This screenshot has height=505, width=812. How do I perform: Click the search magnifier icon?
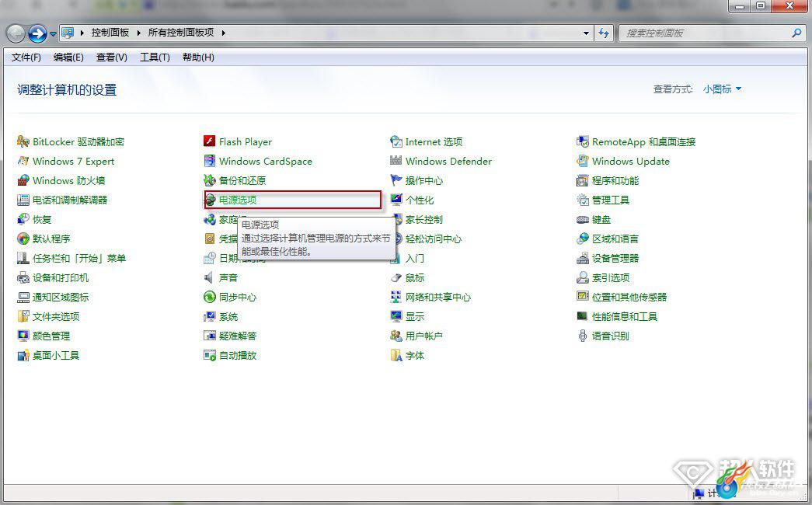[796, 33]
